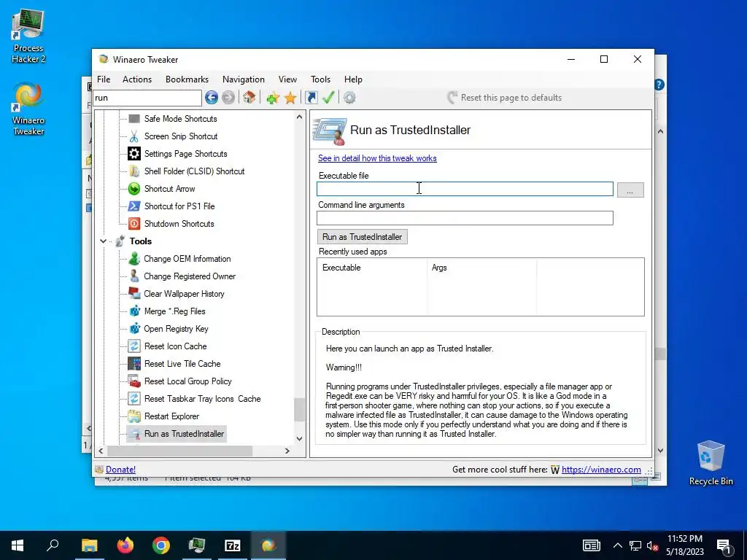
Task: Open the View menu
Action: pyautogui.click(x=287, y=79)
